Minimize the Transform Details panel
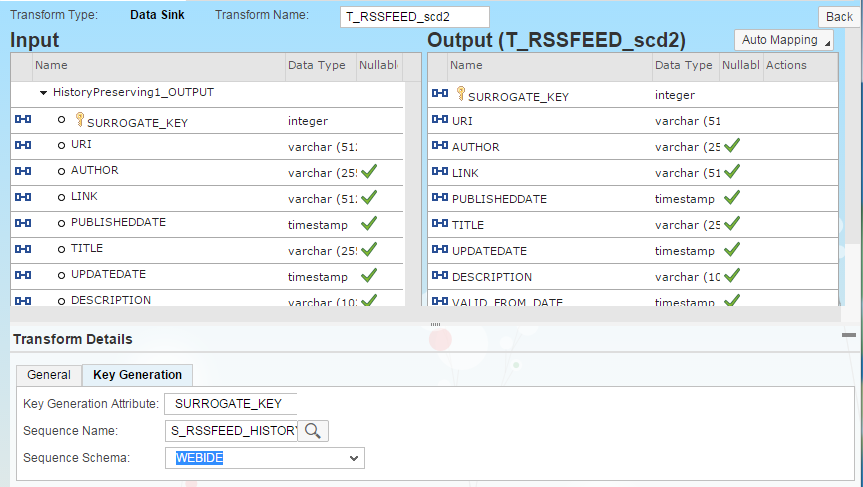Image resolution: width=863 pixels, height=487 pixels. [x=849, y=336]
